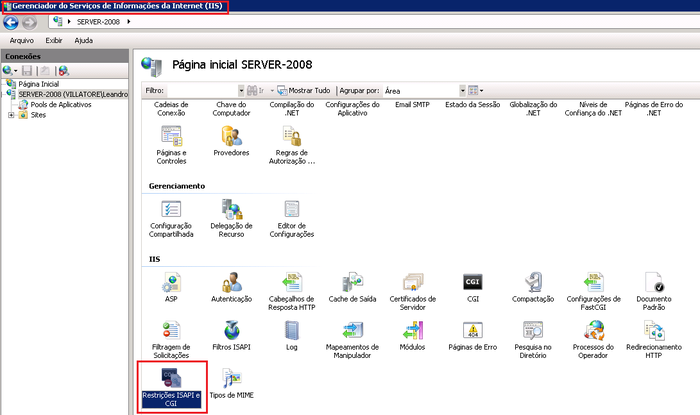
Task: Open Configurações do Aplicativo
Action: click(352, 109)
